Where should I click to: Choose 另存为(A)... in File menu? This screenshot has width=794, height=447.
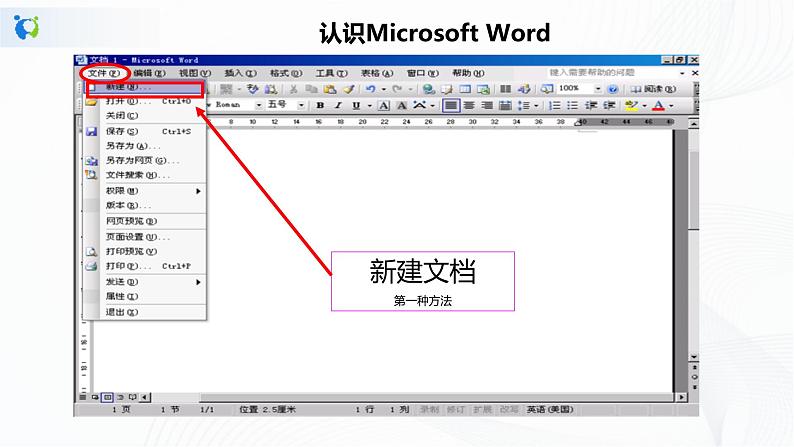(x=145, y=146)
